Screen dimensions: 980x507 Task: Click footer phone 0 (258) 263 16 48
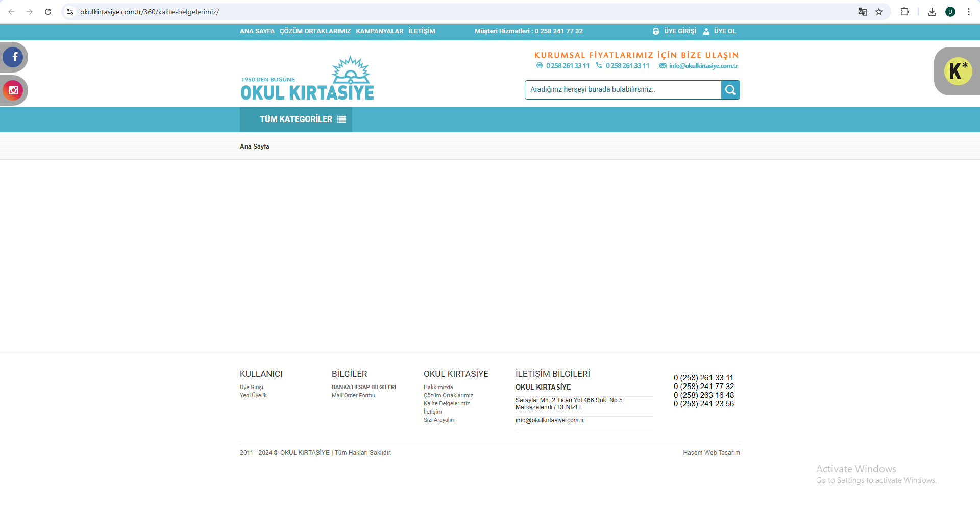(704, 395)
